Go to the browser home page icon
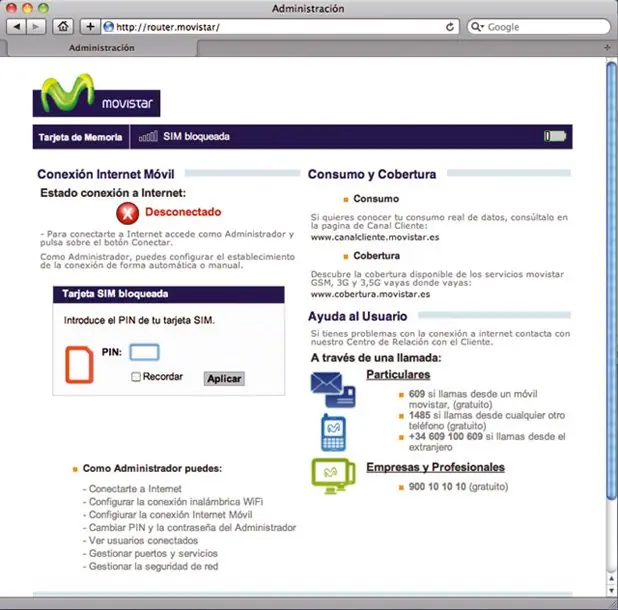618x610 pixels. [x=63, y=27]
